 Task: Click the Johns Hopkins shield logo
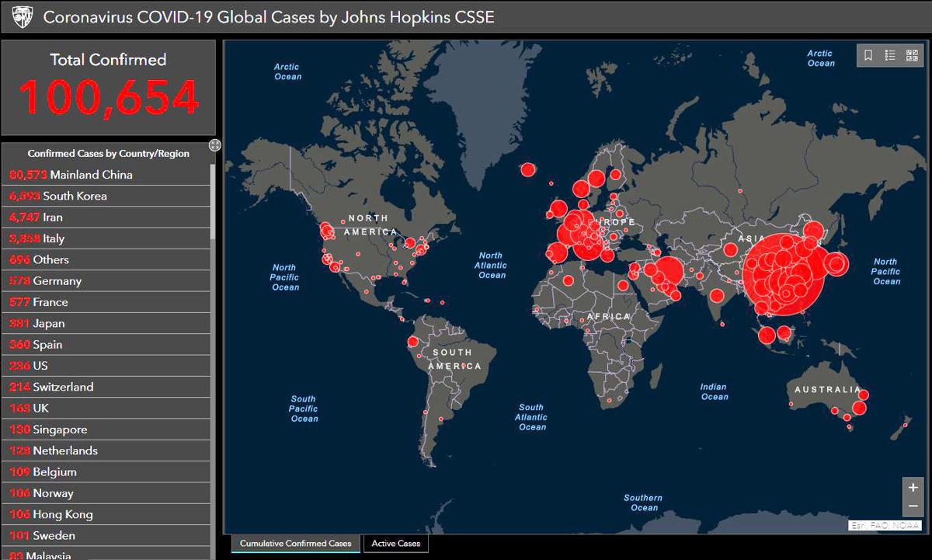pyautogui.click(x=23, y=16)
